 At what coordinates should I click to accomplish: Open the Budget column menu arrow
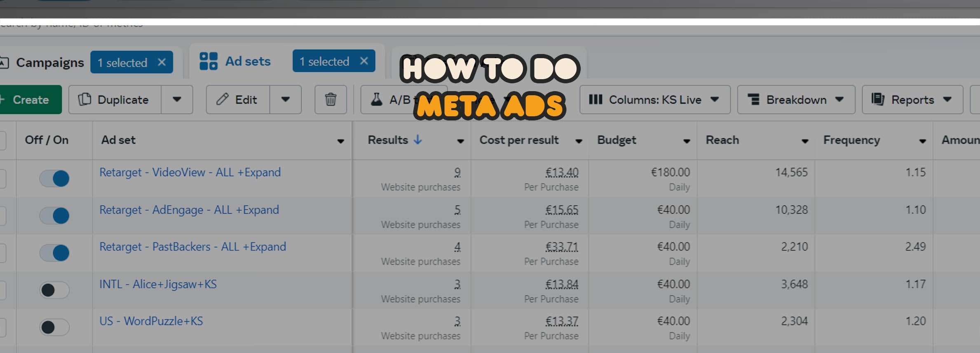(x=687, y=141)
